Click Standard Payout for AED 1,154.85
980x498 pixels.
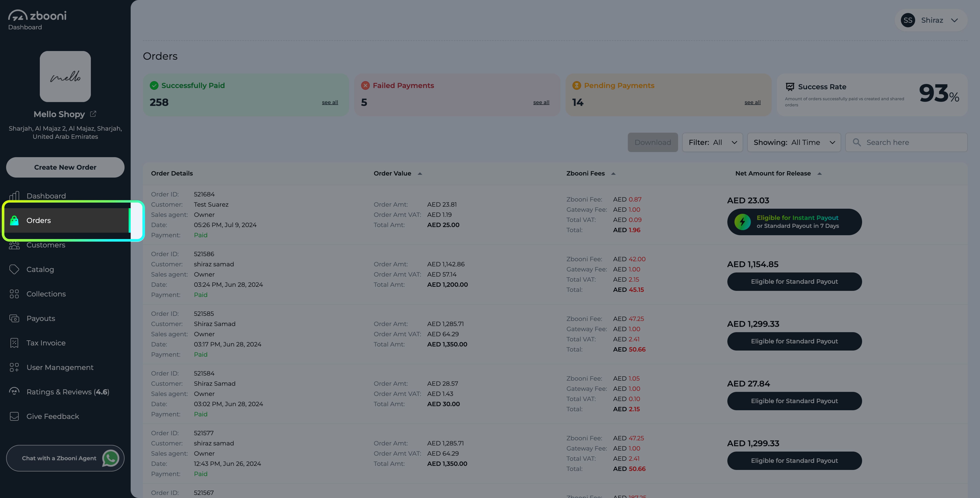coord(794,281)
